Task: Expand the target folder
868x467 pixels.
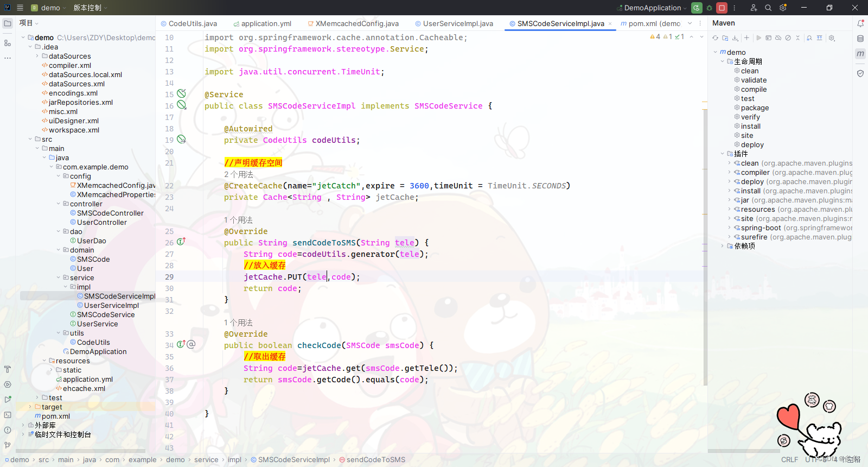Action: (30, 407)
